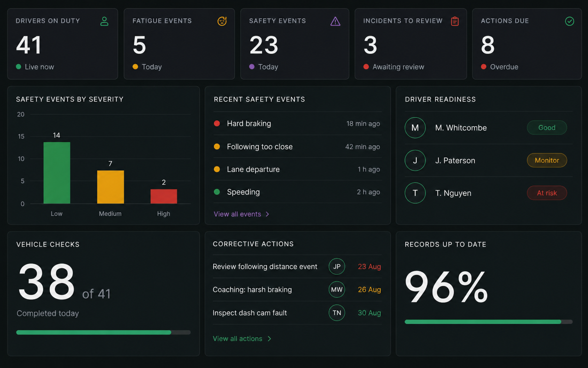588x368 pixels.
Task: Click the Vehicle Checks progress bar
Action: [x=103, y=332]
